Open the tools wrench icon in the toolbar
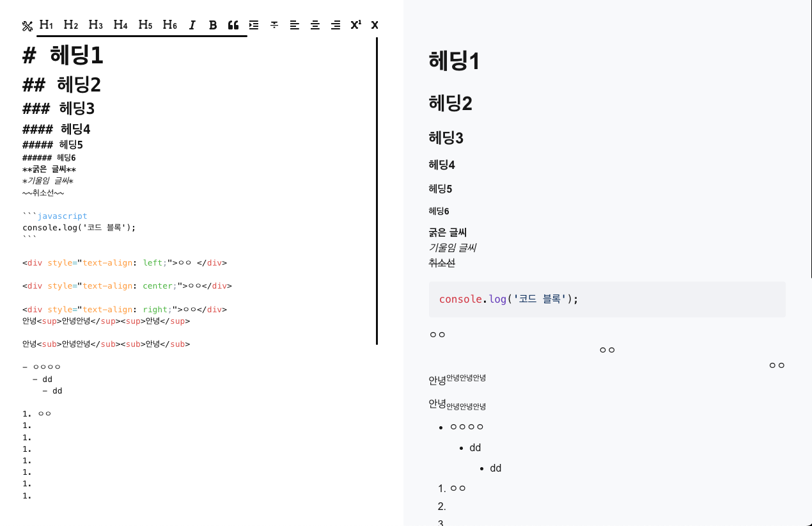812x526 pixels. [x=27, y=26]
